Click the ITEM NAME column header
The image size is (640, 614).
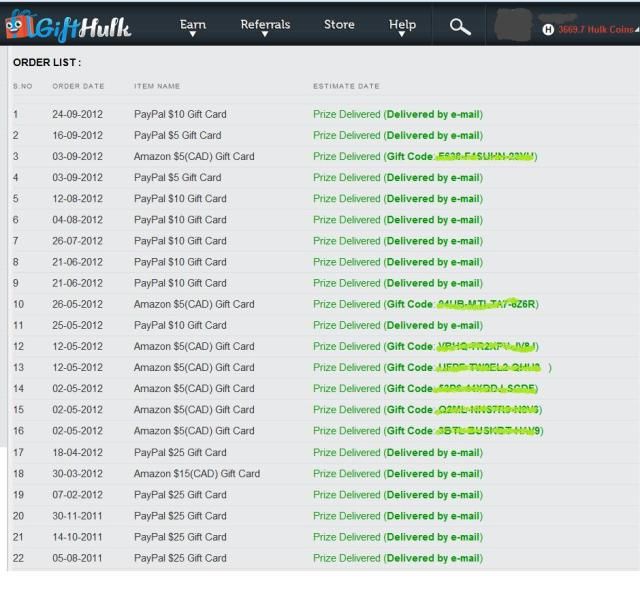click(x=157, y=86)
